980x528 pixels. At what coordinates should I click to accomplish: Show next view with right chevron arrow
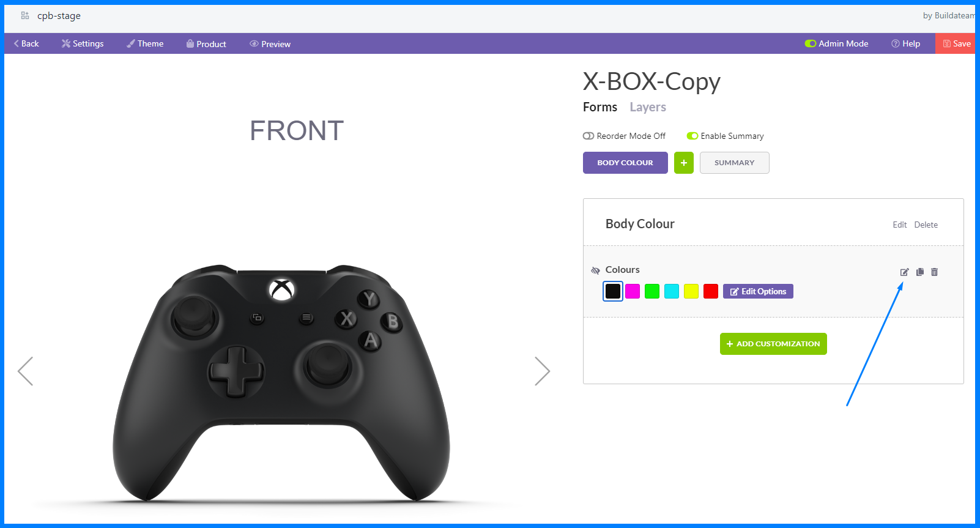543,371
